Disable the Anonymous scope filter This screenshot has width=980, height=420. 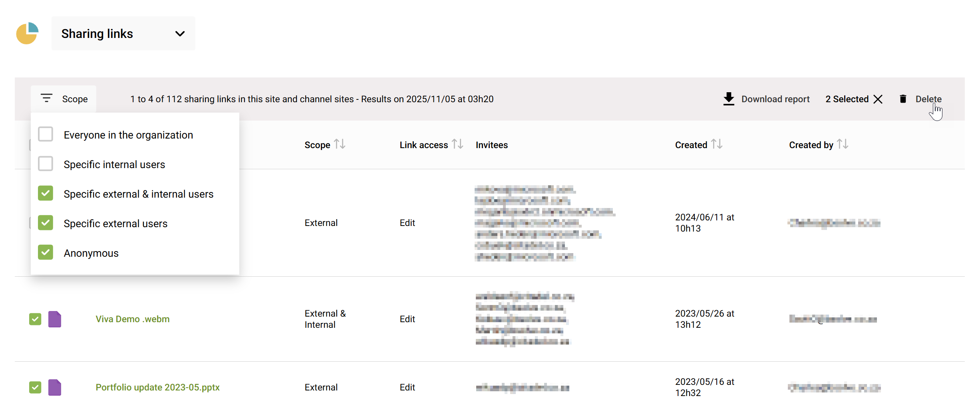click(x=45, y=252)
